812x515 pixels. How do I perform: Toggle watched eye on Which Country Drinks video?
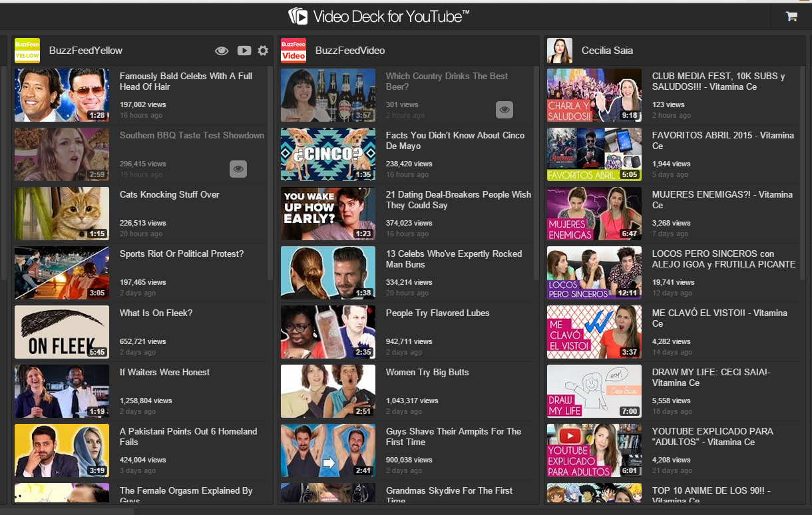[x=505, y=110]
